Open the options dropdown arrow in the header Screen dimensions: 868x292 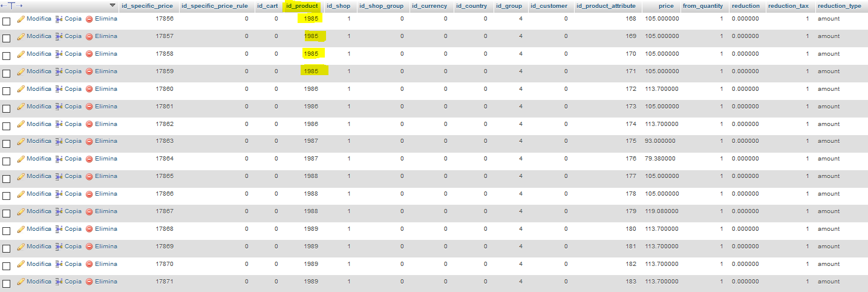click(x=113, y=5)
